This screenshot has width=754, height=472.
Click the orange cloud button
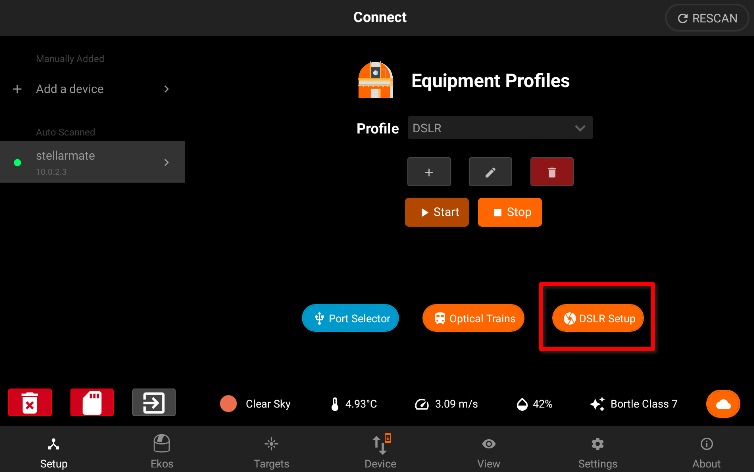tap(723, 404)
